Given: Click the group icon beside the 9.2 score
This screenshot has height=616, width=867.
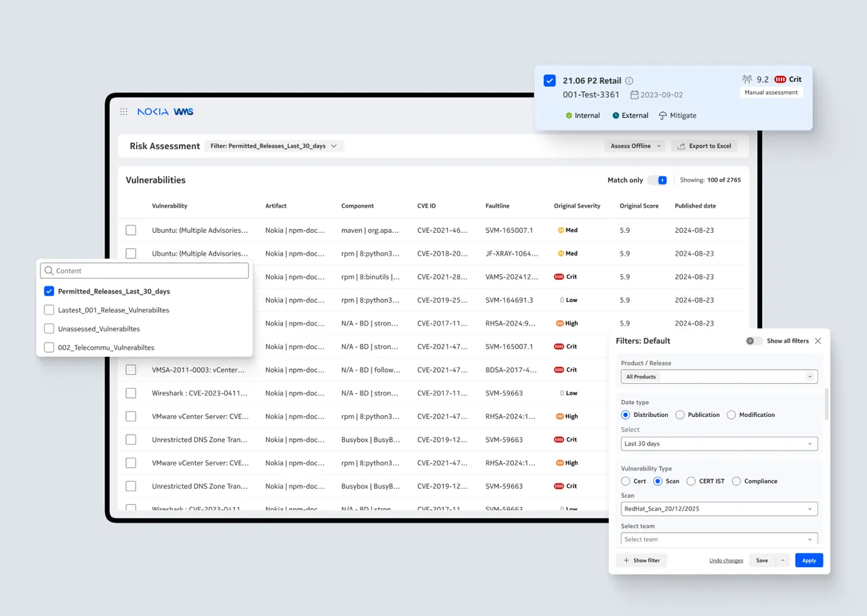Looking at the screenshot, I should [747, 79].
